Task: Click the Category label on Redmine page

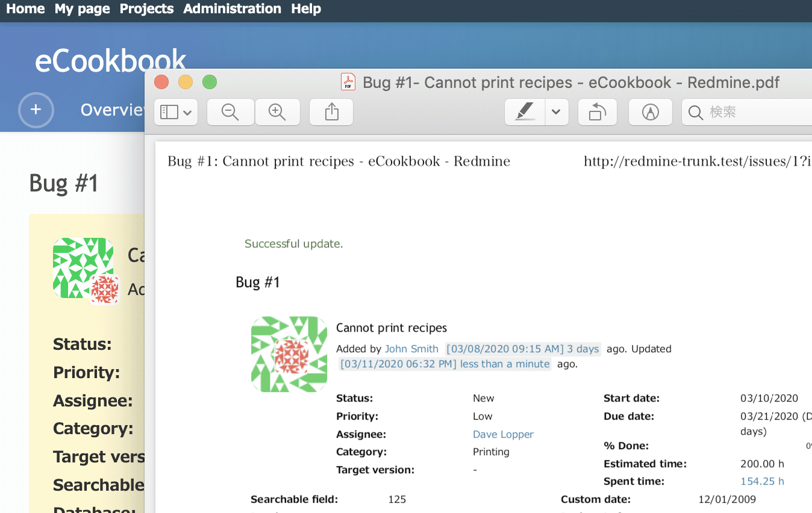Action: pyautogui.click(x=93, y=429)
